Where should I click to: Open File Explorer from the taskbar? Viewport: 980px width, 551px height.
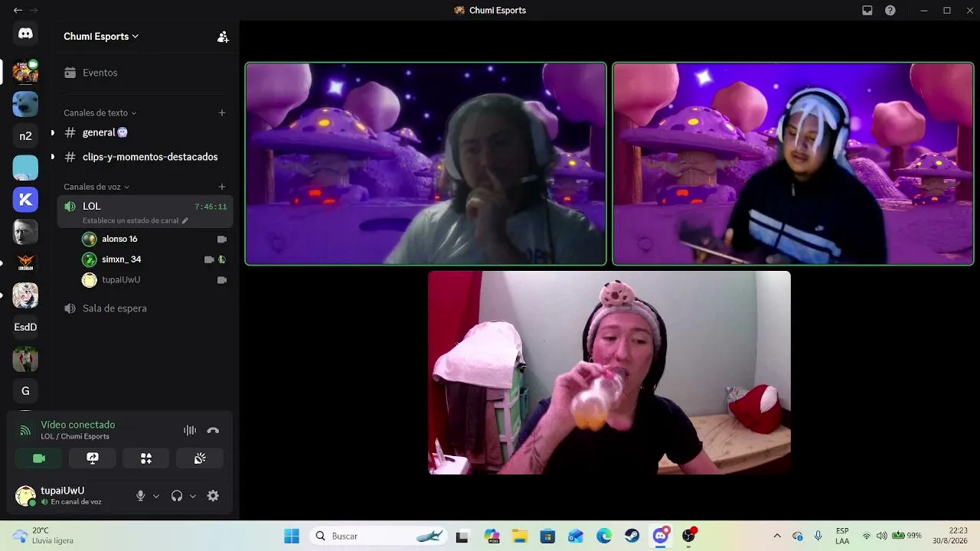point(519,536)
